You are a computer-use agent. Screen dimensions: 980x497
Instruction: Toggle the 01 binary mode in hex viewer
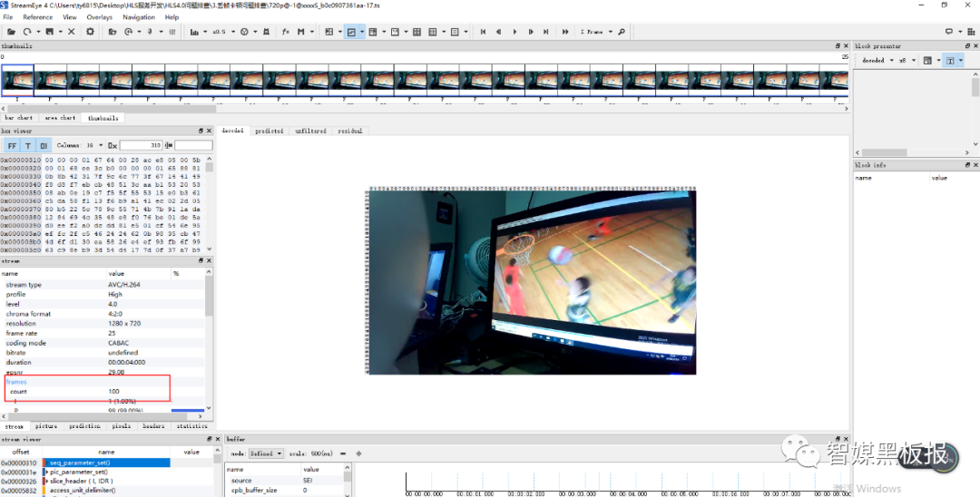(x=44, y=145)
